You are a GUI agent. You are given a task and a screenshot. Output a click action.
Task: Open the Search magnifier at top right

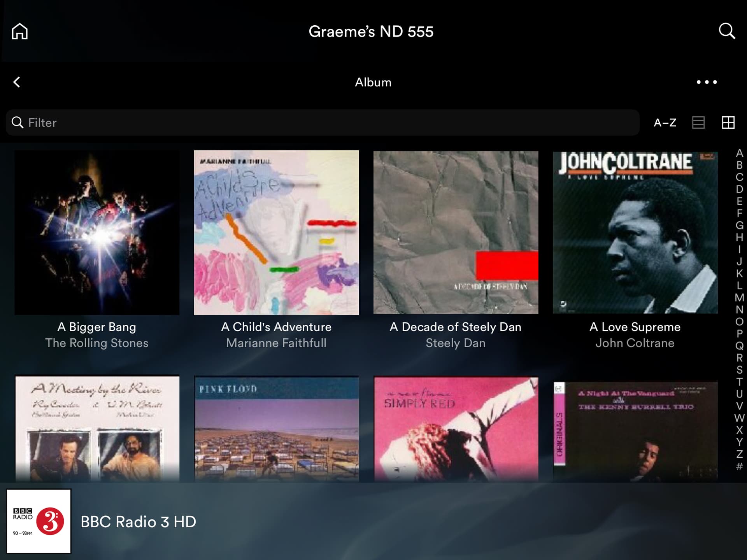(726, 31)
